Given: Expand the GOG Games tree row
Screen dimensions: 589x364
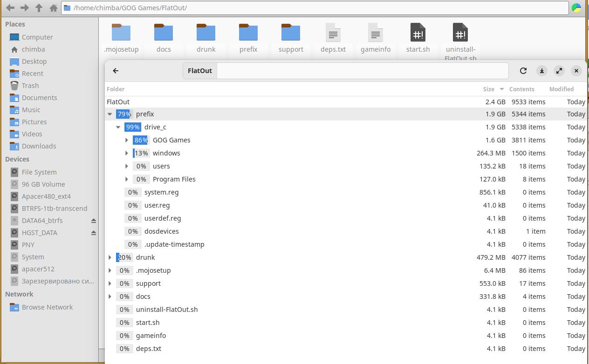Looking at the screenshot, I should (127, 140).
